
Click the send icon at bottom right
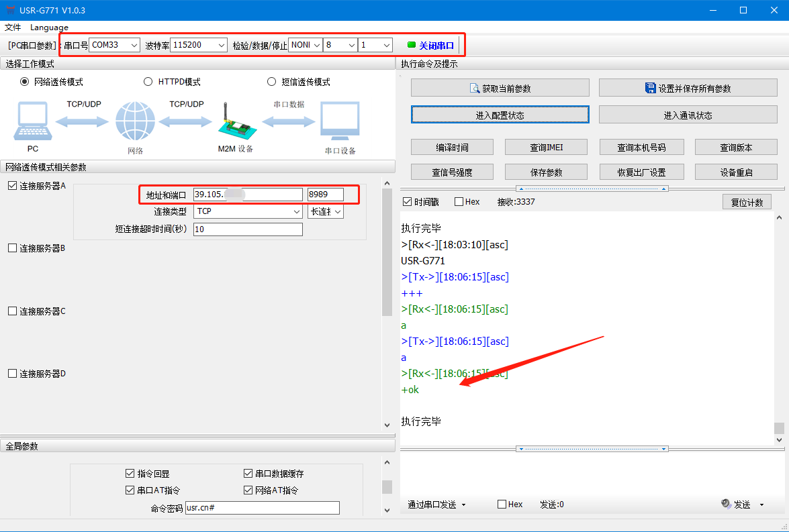coord(726,504)
